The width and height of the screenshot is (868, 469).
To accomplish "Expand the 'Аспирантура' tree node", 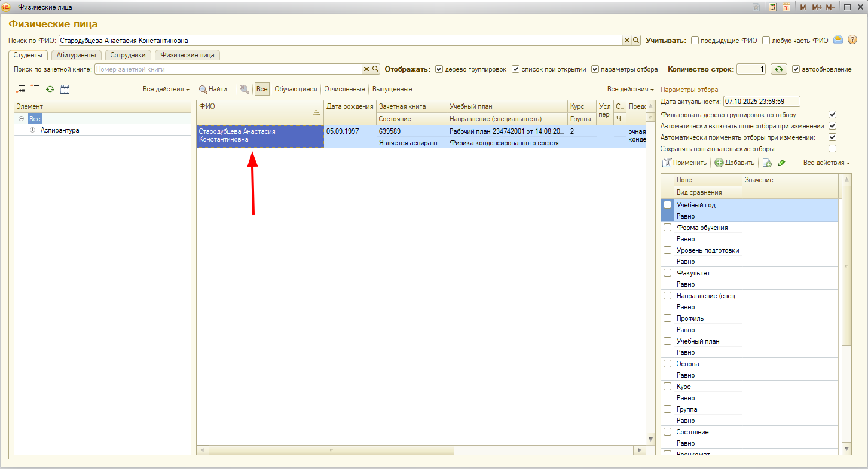I will click(32, 130).
